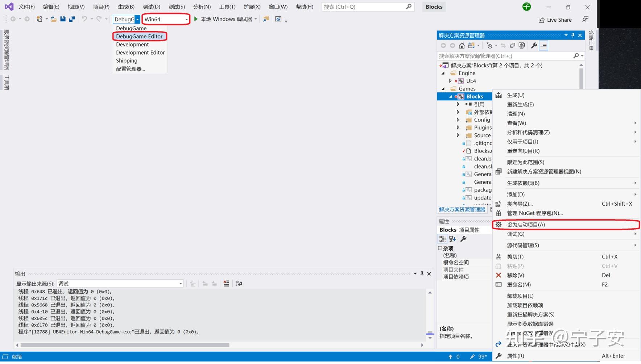Select the Start Debugging green arrow
The width and height of the screenshot is (641, 364).
pyautogui.click(x=195, y=18)
